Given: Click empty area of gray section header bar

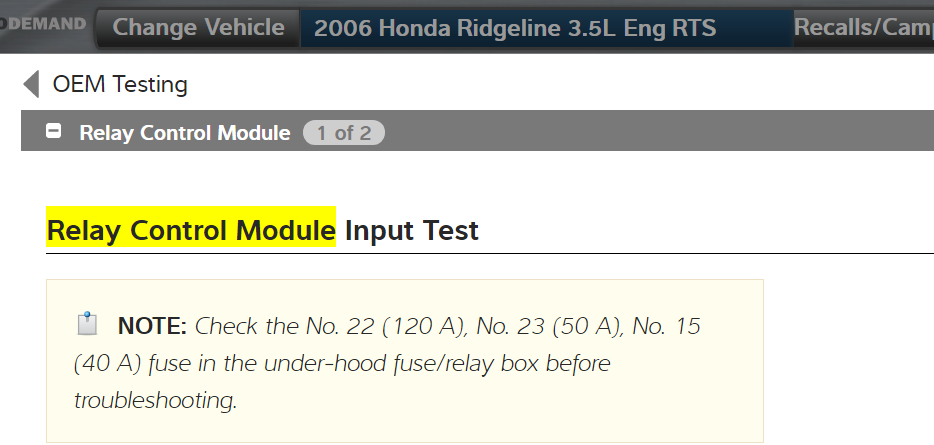Looking at the screenshot, I should 650,133.
